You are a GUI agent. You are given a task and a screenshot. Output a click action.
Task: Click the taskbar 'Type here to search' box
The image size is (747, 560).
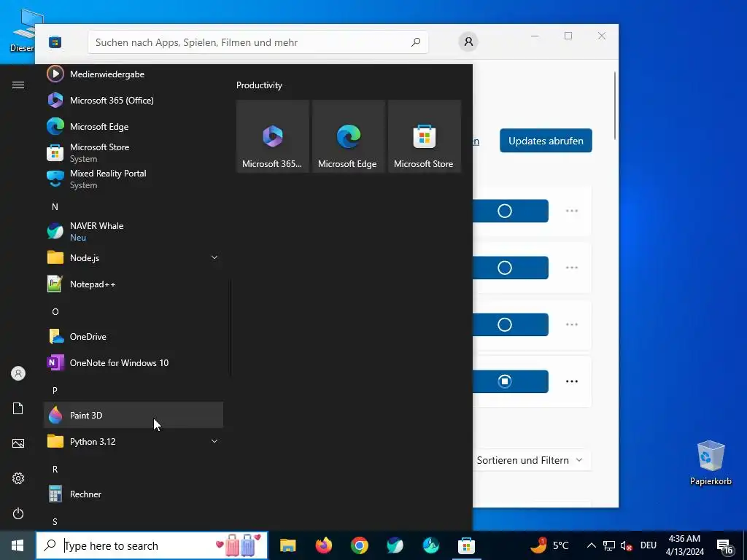[152, 545]
